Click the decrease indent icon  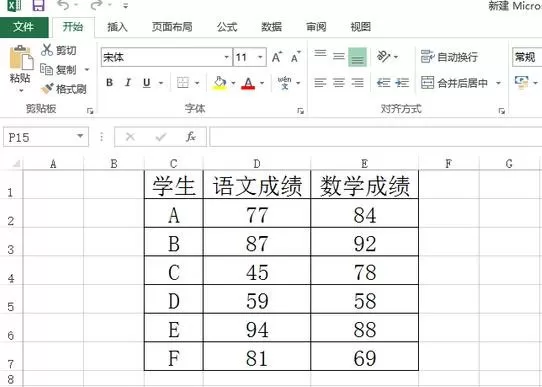pyautogui.click(x=383, y=83)
